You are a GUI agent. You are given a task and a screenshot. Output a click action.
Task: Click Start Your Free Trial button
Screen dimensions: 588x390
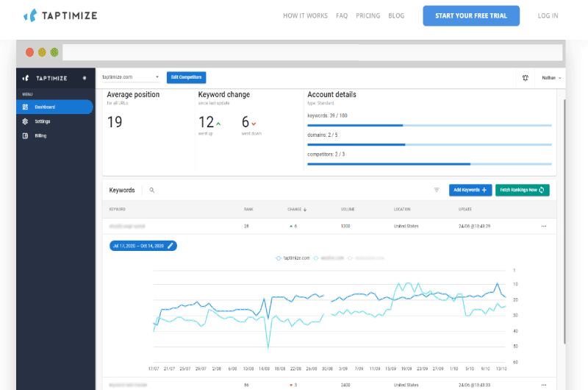[471, 15]
